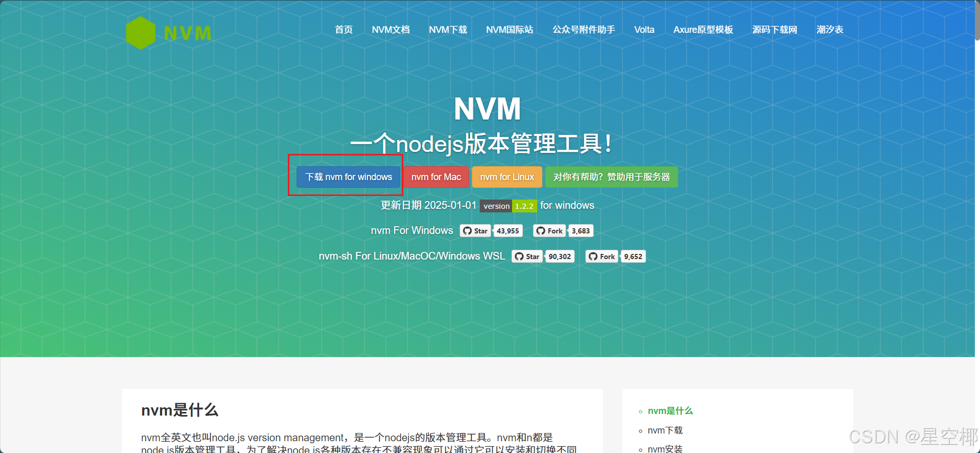Viewport: 980px width, 453px height.
Task: Open the NVM文档 nav item
Action: click(390, 30)
